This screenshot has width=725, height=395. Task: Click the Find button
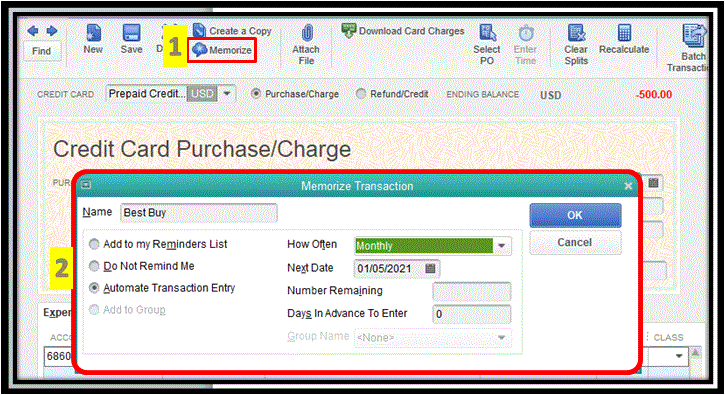coord(42,51)
